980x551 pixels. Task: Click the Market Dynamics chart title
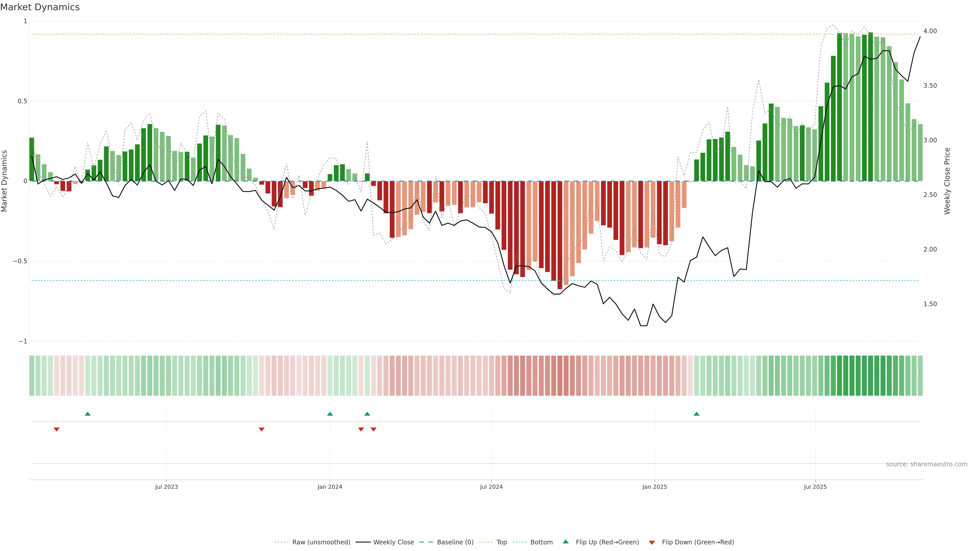(40, 7)
